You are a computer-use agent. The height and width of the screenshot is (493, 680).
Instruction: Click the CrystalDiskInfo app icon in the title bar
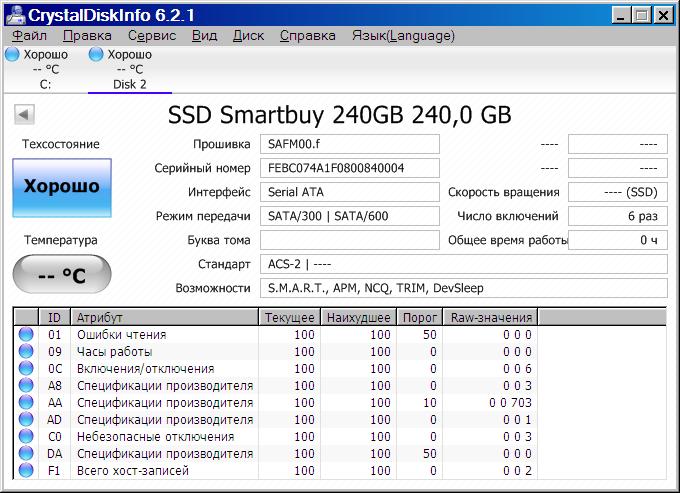pyautogui.click(x=15, y=15)
